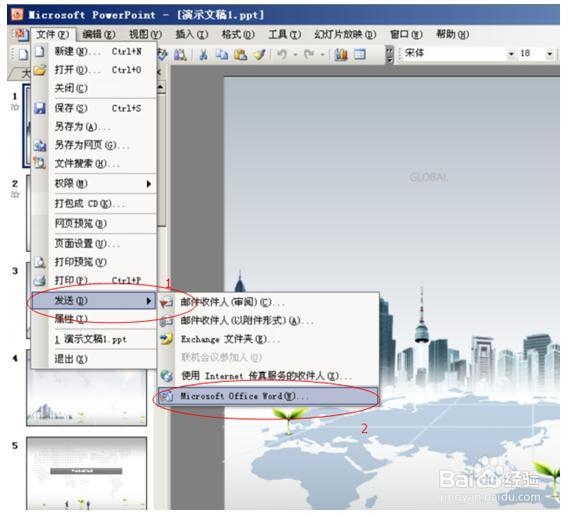573x517 pixels.
Task: Click the Redo arrow icon
Action: click(309, 55)
